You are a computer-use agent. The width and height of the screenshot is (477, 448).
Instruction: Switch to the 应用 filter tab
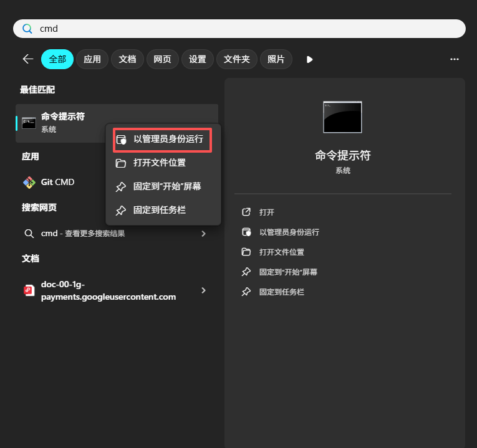pyautogui.click(x=92, y=59)
